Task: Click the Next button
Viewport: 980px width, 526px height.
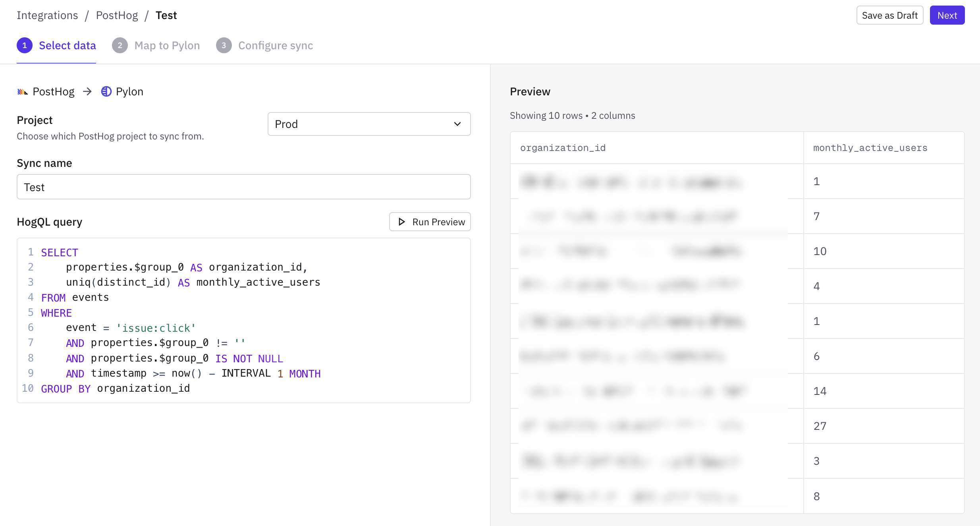Action: point(947,15)
